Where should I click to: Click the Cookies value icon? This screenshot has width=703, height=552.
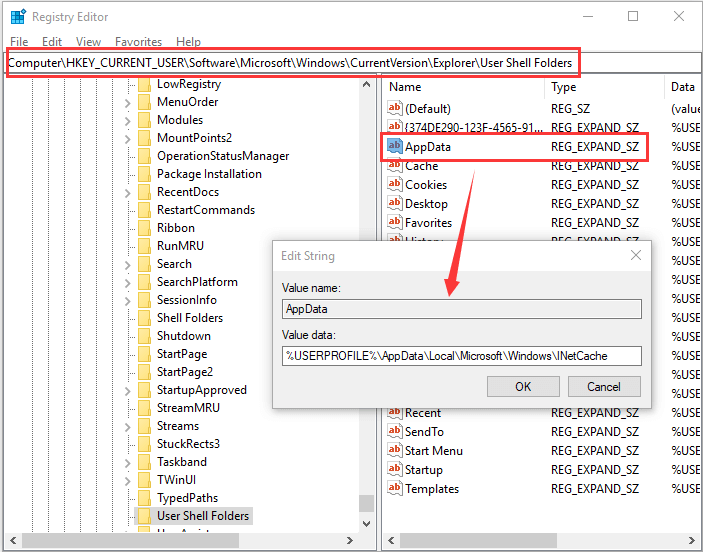coord(395,184)
